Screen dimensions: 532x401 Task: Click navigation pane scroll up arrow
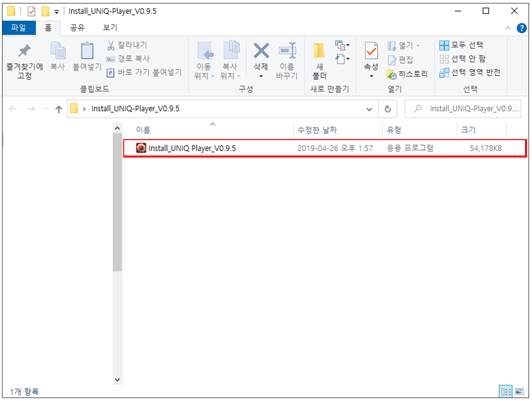click(117, 128)
